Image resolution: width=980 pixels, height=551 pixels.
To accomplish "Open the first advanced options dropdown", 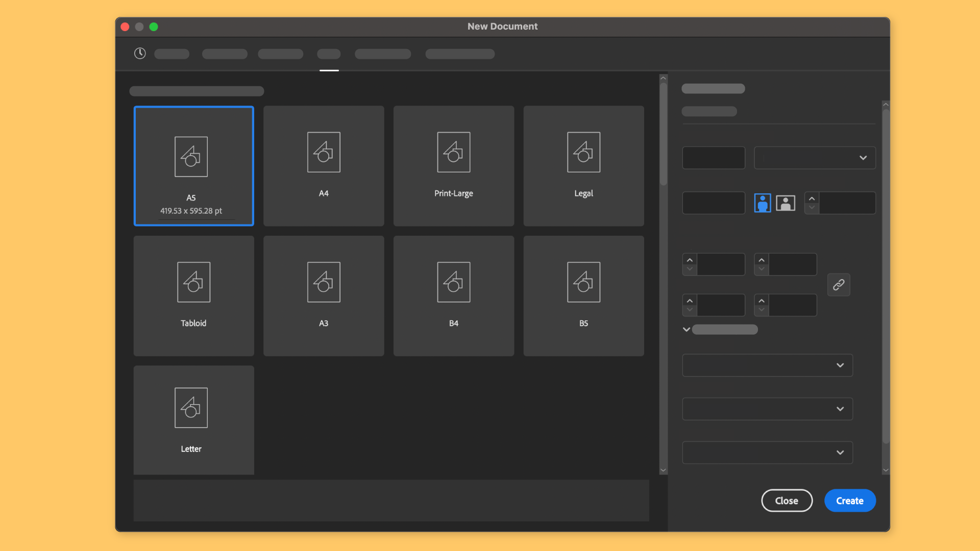I will pos(767,365).
